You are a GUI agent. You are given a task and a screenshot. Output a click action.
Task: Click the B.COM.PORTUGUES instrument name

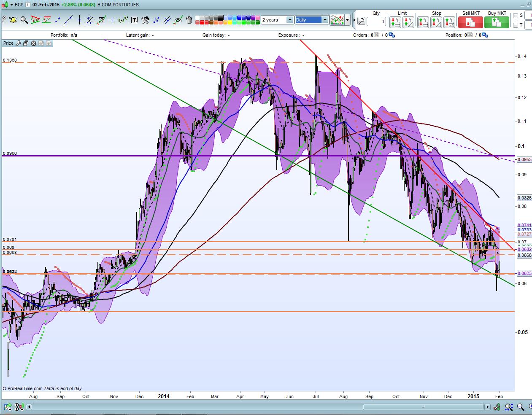pyautogui.click(x=118, y=5)
